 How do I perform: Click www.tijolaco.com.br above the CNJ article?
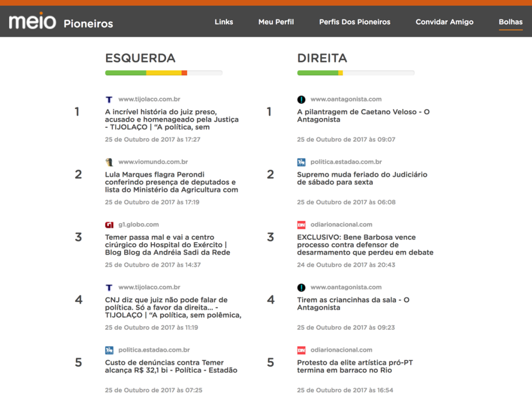[x=149, y=287]
